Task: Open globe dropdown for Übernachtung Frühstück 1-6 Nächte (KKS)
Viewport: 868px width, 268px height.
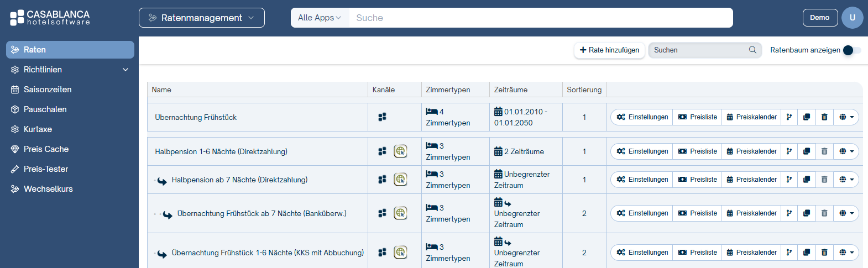Action: click(x=846, y=253)
